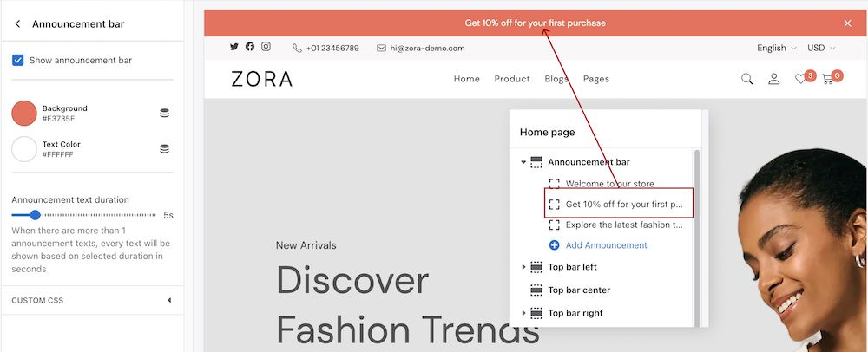868x352 pixels.
Task: Click Add Announcement link
Action: tap(606, 245)
